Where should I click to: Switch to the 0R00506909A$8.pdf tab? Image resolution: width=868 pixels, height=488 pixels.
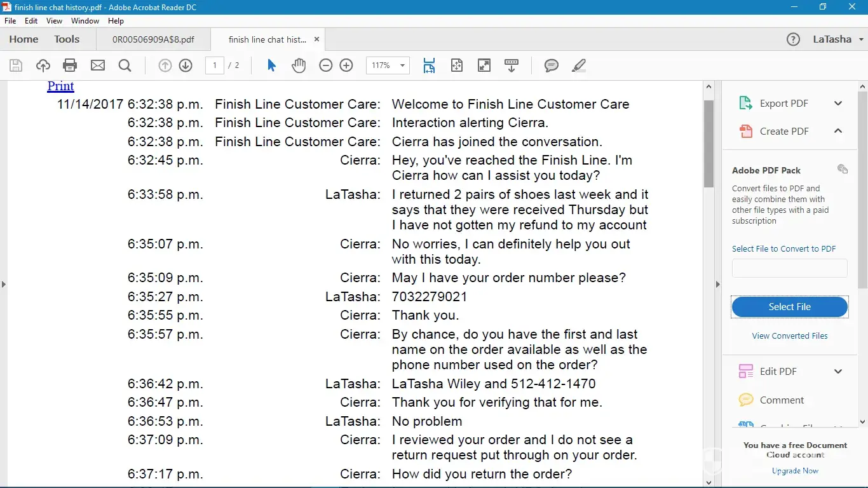(153, 39)
